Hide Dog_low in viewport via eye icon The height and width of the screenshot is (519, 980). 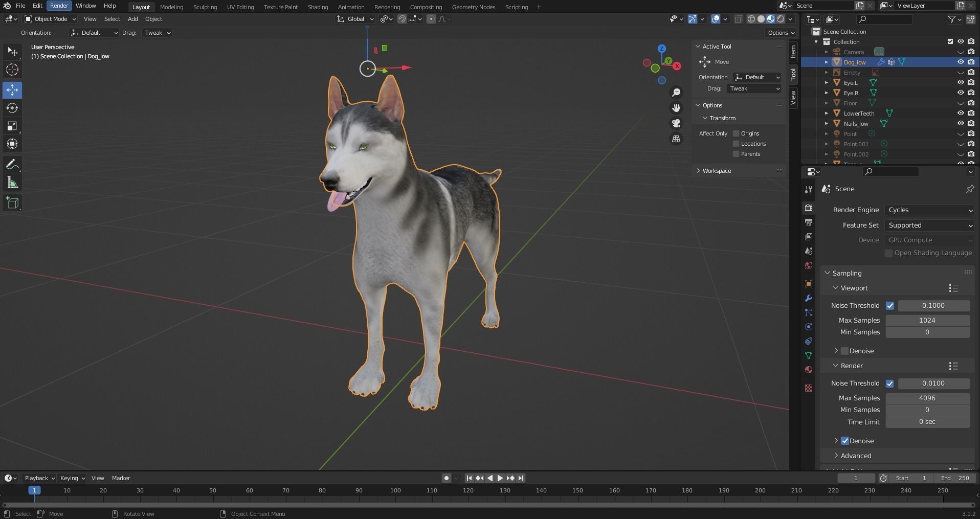click(x=961, y=62)
